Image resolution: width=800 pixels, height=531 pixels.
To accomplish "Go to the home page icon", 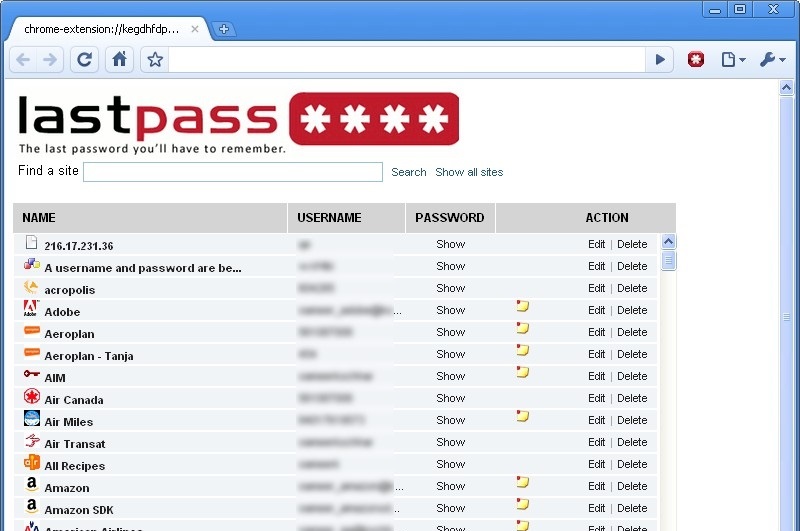I will (x=119, y=60).
